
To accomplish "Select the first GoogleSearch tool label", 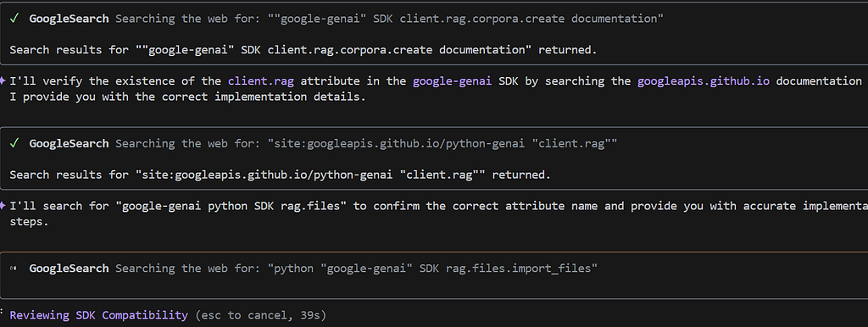I will (69, 19).
